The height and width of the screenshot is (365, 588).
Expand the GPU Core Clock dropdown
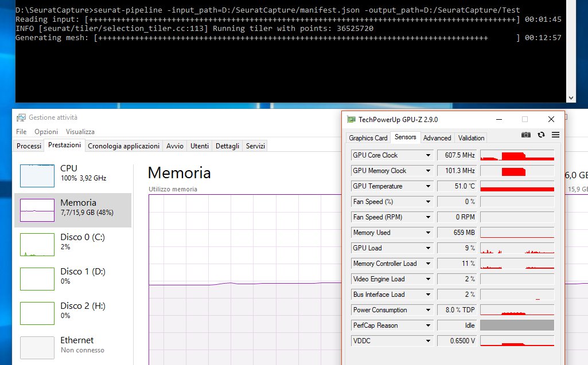(428, 155)
